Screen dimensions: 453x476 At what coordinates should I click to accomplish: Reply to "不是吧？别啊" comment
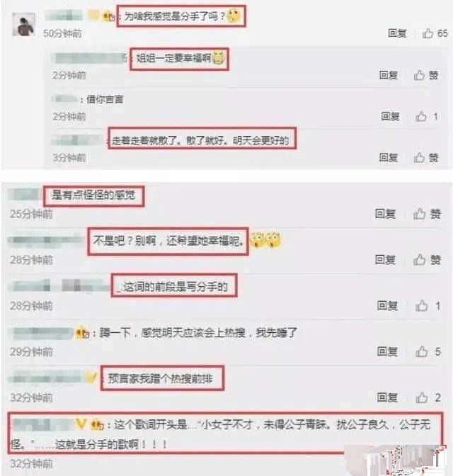385,259
